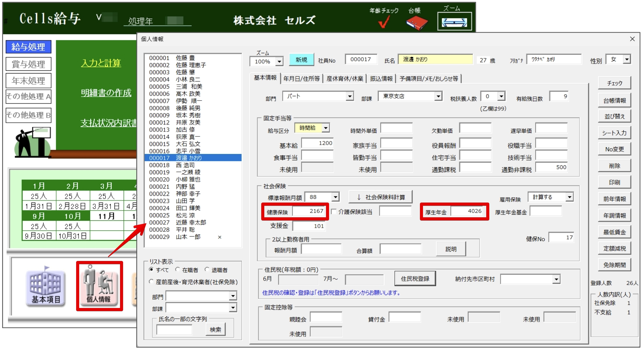Screen dimensions: 644x351
Task: Open the 個人情報 people icon
Action: pyautogui.click(x=99, y=286)
